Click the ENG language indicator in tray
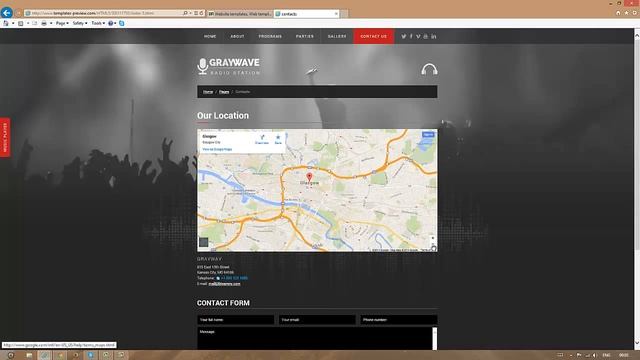This screenshot has width=640, height=360. point(606,355)
